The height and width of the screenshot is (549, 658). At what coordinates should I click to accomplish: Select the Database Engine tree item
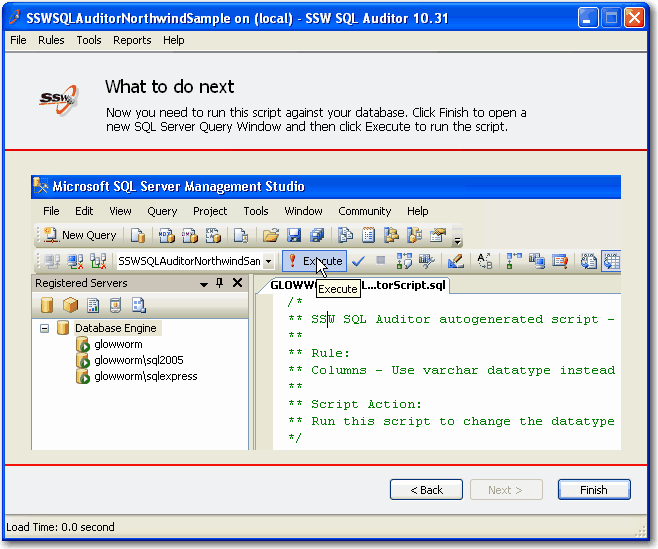point(115,328)
